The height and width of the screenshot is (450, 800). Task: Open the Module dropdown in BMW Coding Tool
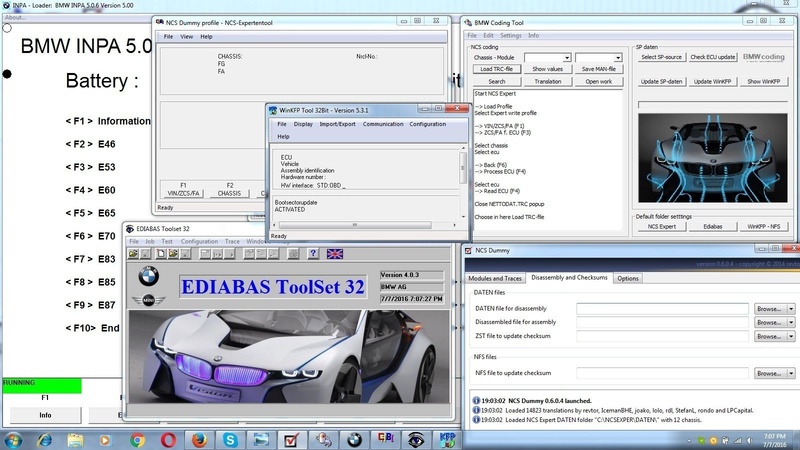(617, 58)
